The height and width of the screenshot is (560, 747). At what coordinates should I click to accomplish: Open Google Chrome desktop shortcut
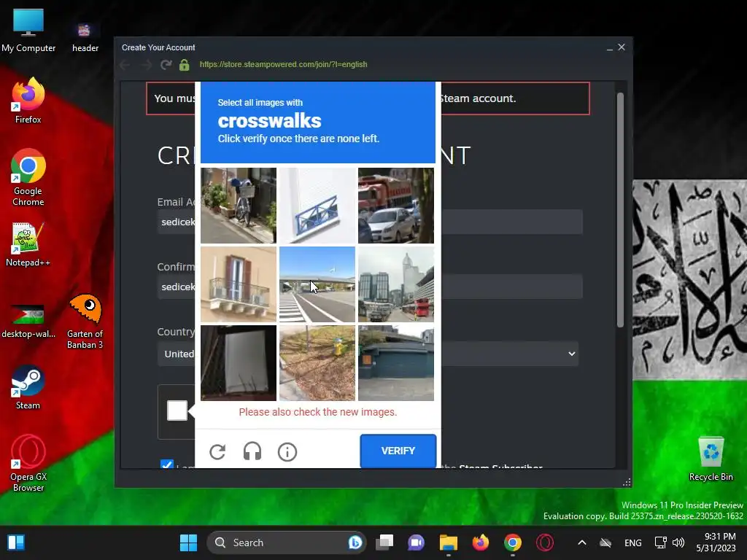[28, 177]
